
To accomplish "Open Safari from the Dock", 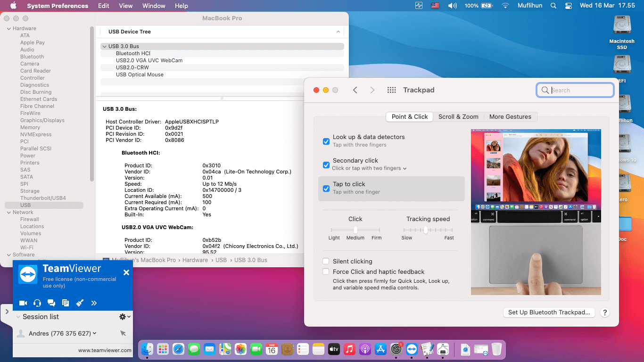I will click(178, 349).
